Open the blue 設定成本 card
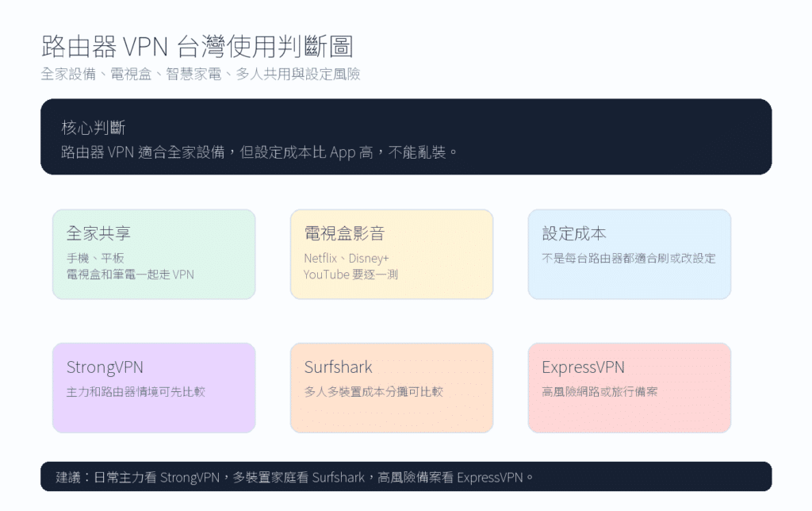Image resolution: width=812 pixels, height=511 pixels. (629, 255)
